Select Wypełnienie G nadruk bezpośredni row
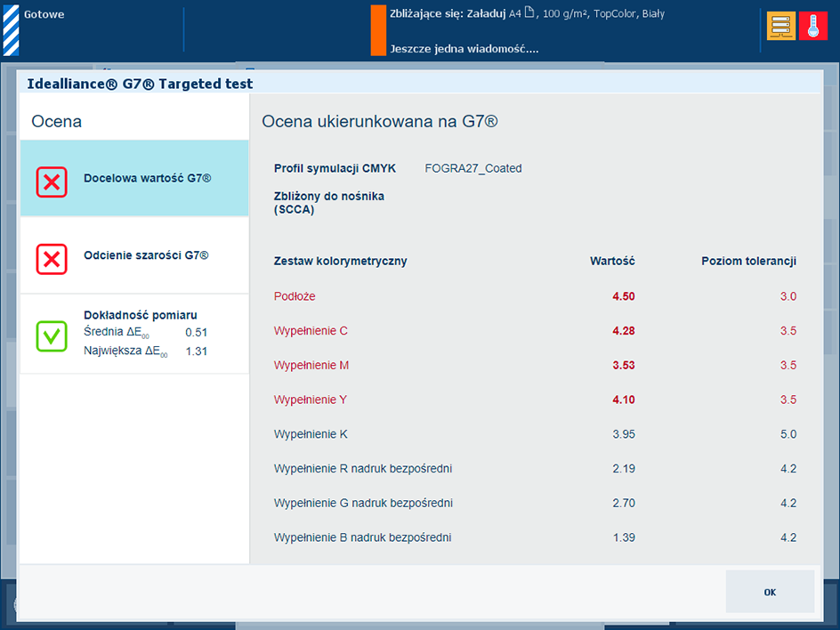The width and height of the screenshot is (840, 630). pyautogui.click(x=363, y=503)
